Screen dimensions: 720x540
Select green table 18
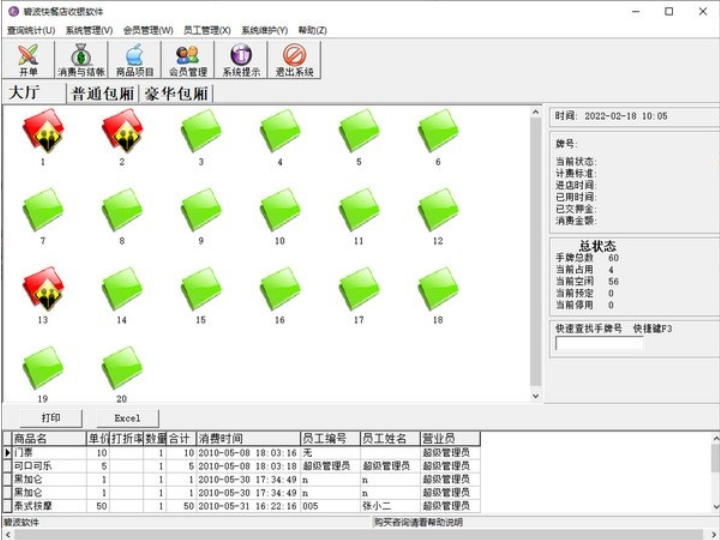(x=438, y=288)
